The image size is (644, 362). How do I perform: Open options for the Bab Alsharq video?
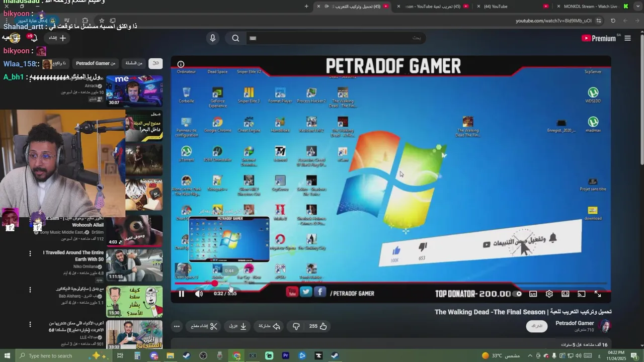(30, 290)
